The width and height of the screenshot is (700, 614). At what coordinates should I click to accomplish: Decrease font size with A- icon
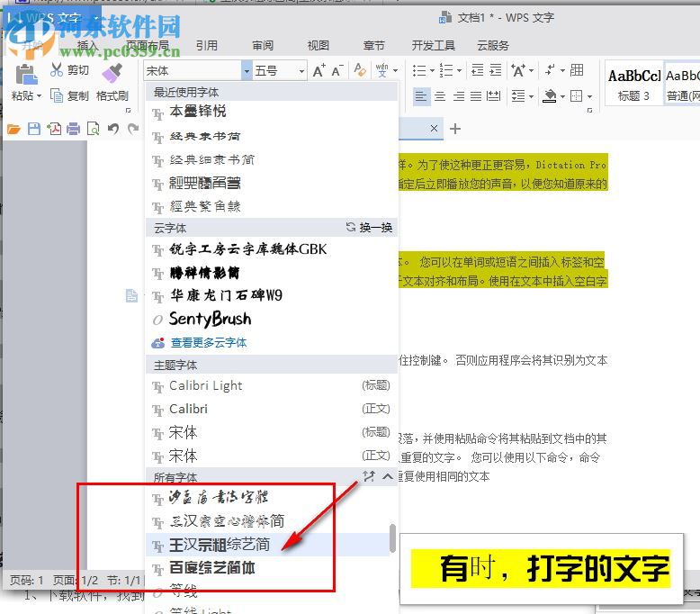pos(337,70)
